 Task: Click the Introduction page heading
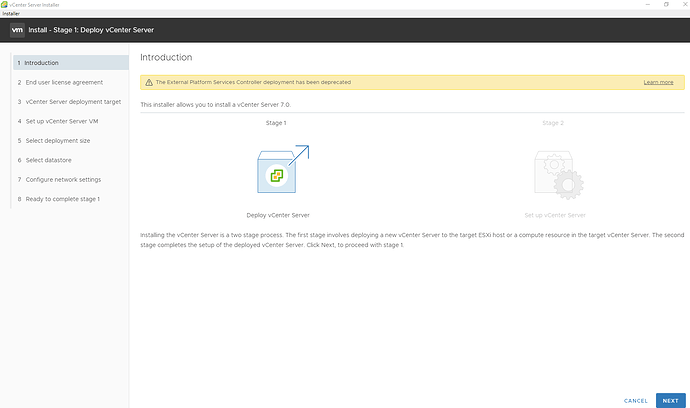[x=166, y=57]
